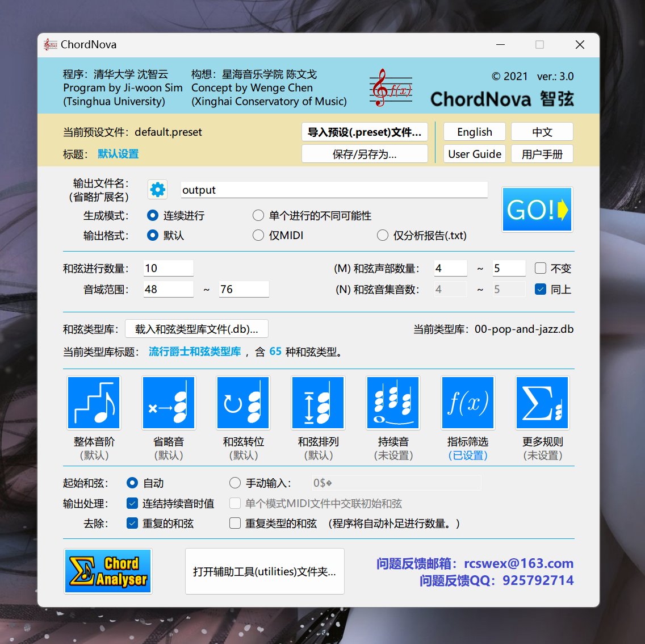Open the 和弦转位 inversion settings icon
This screenshot has height=644, width=645.
(243, 403)
